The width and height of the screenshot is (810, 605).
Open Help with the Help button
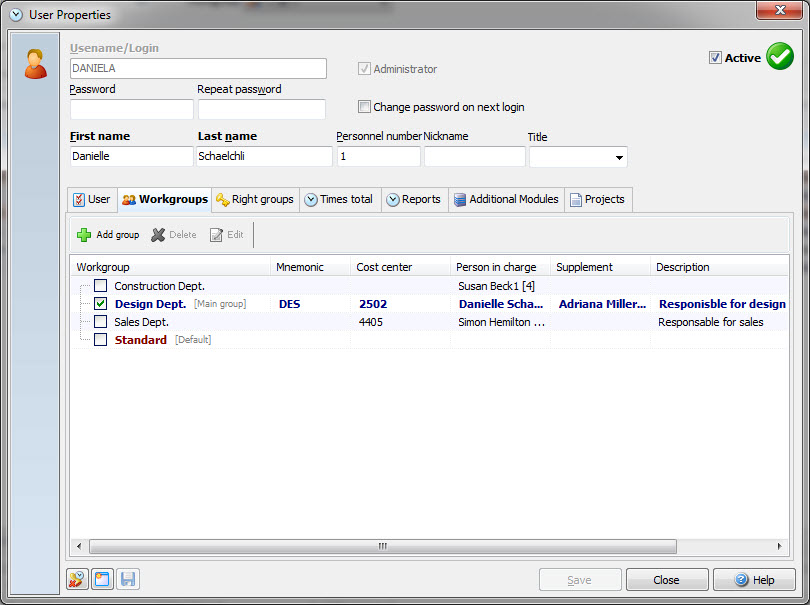click(x=754, y=580)
